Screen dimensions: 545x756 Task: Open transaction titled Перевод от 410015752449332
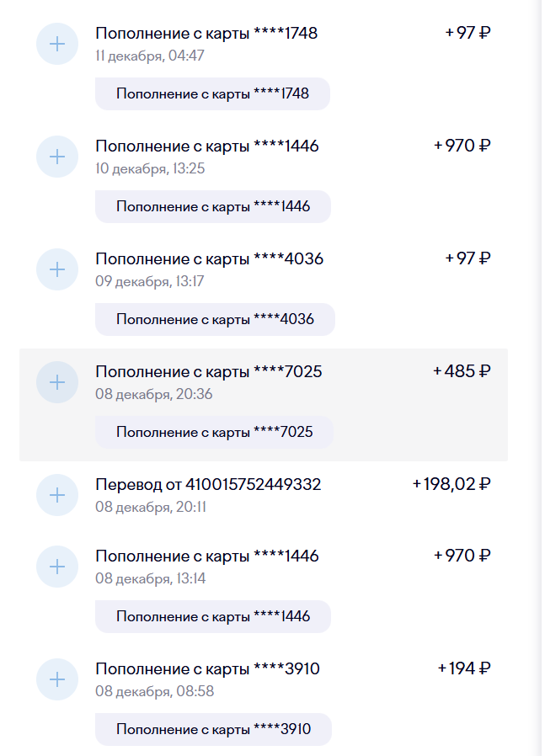coord(208,485)
